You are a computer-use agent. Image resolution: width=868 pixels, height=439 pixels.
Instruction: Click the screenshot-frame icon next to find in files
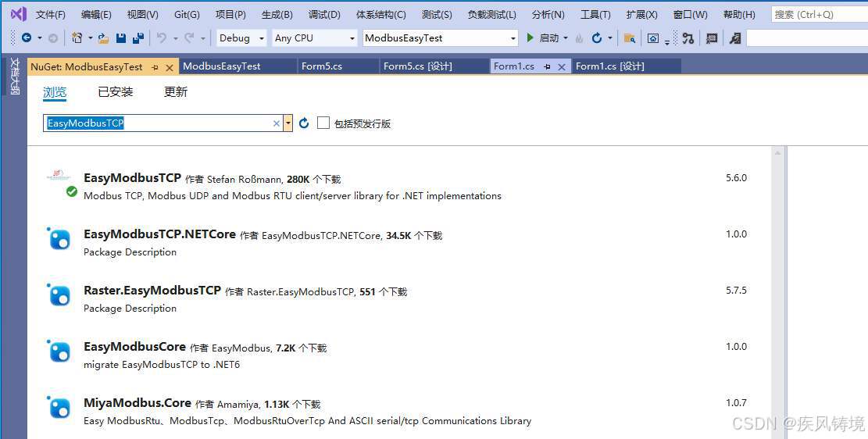tap(653, 38)
